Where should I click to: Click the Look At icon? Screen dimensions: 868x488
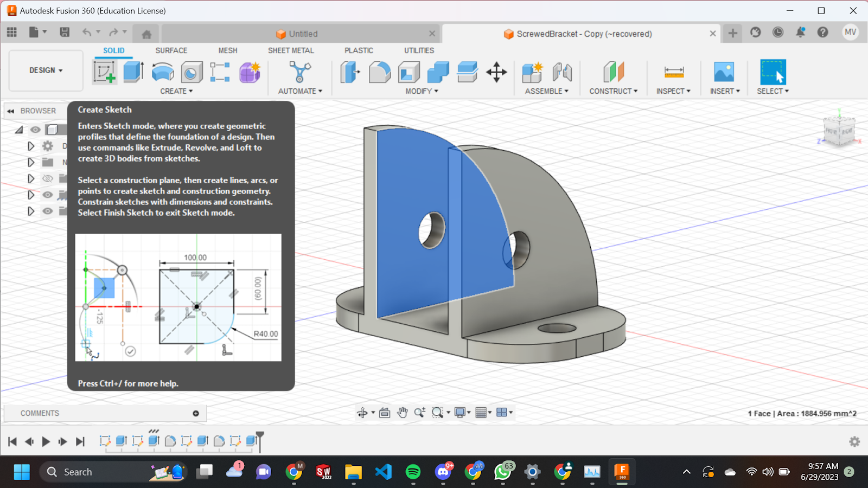click(385, 413)
